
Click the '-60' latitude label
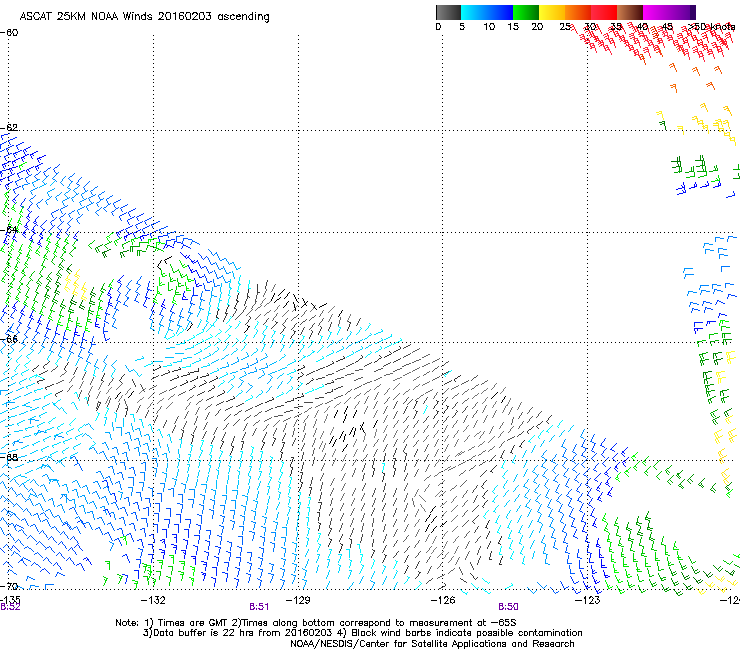click(9, 33)
